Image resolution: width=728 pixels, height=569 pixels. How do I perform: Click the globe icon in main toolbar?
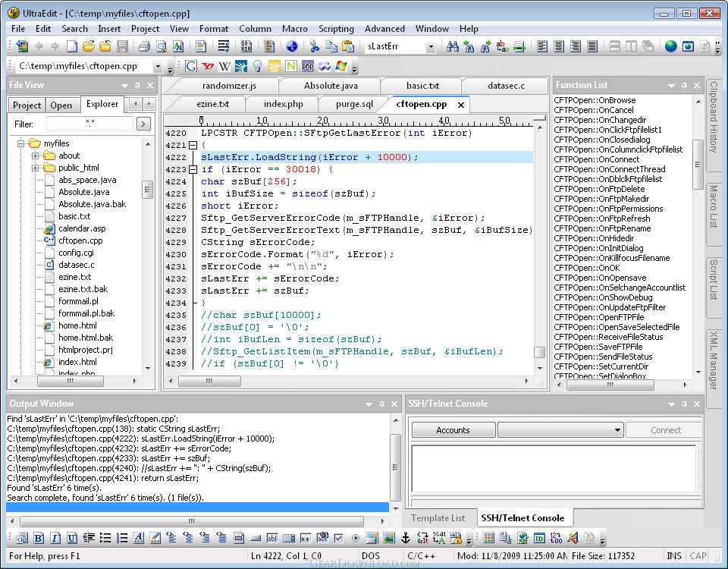[670, 46]
